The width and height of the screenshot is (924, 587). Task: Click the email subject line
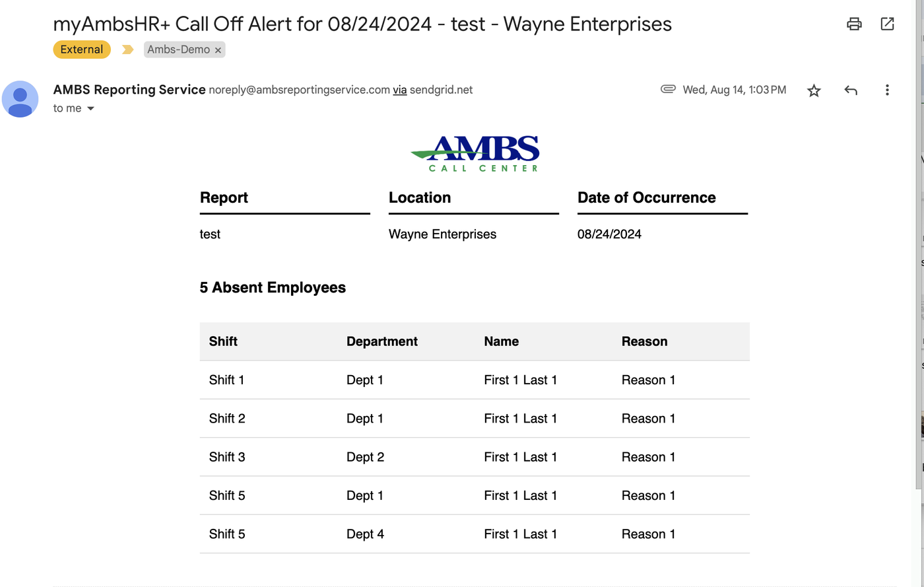pyautogui.click(x=362, y=24)
